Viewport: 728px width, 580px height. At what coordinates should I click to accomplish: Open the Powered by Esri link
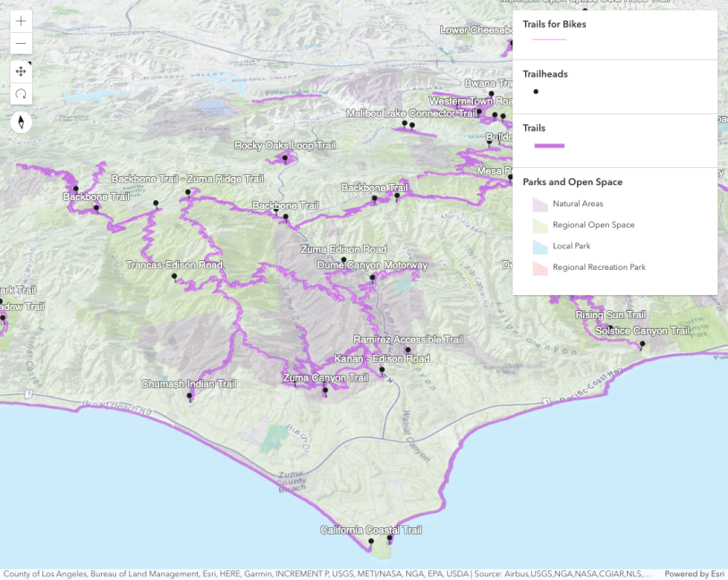(694, 574)
